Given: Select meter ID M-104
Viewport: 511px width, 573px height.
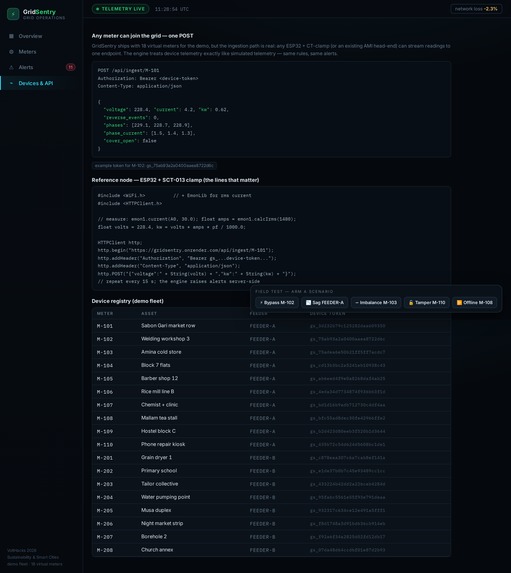Looking at the screenshot, I should 105,365.
